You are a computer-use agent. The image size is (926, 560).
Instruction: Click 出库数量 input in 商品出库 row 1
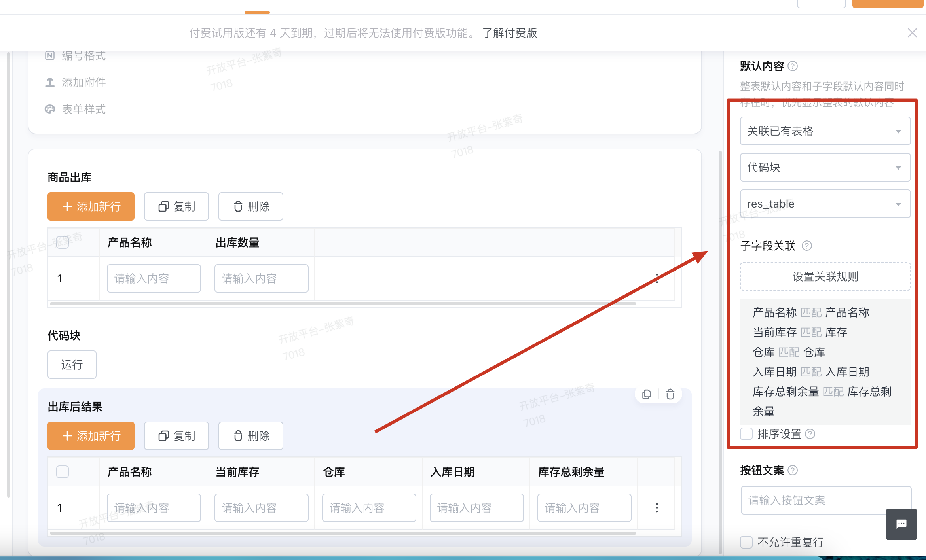[262, 278]
